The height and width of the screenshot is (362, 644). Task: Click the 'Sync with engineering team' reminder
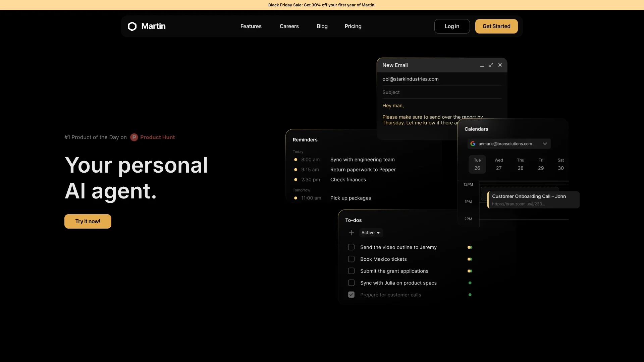tap(363, 160)
